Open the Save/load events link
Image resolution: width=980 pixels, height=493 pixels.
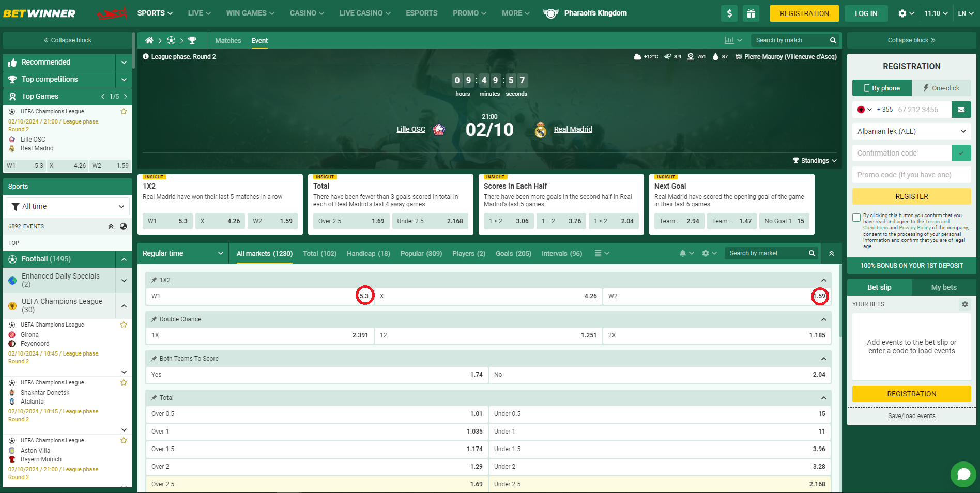pyautogui.click(x=912, y=416)
